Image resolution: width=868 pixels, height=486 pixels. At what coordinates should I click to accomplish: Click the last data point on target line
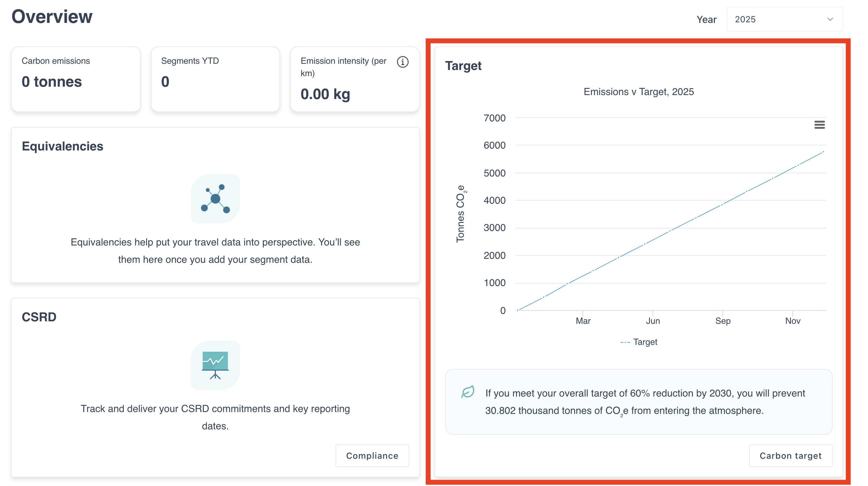point(823,152)
